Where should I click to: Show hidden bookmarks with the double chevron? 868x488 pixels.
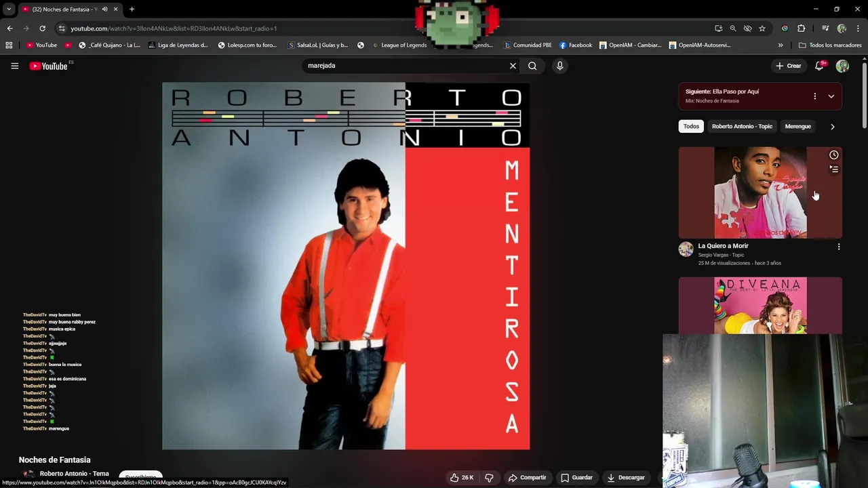[781, 45]
